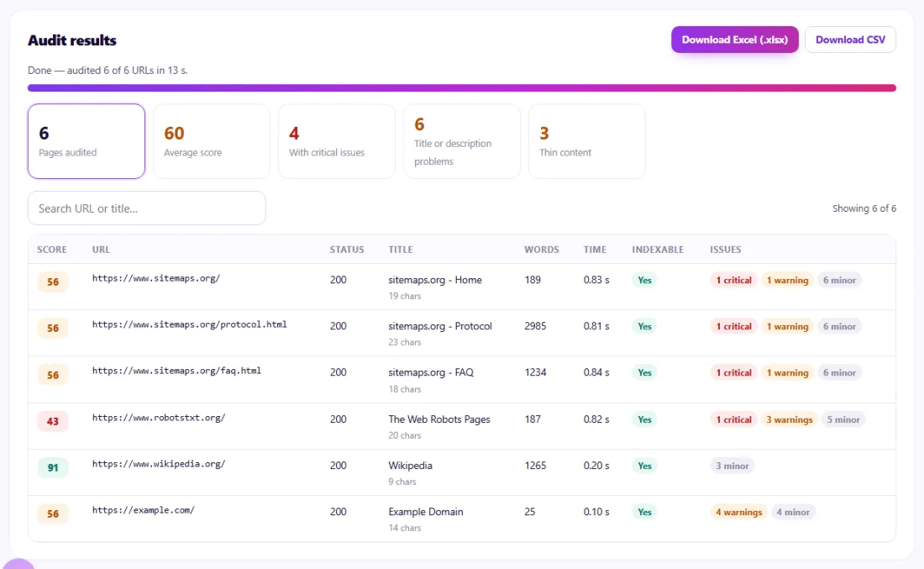Click the 0.10 s time cell

click(x=596, y=512)
